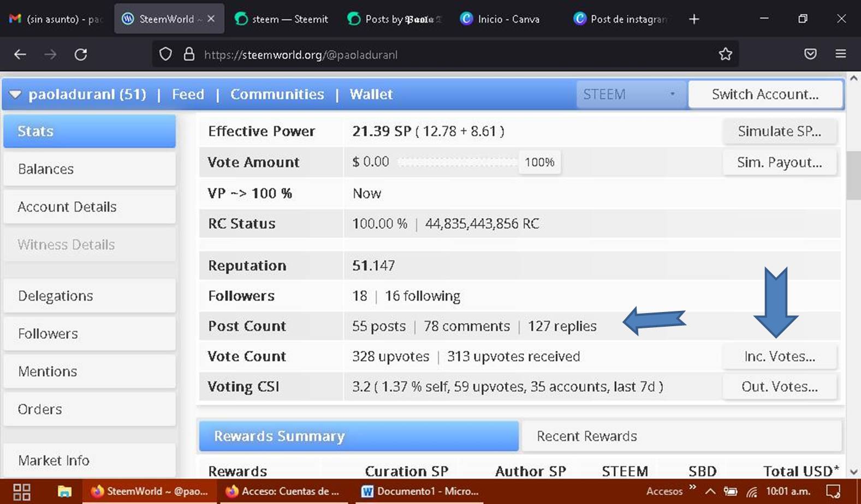Adjust the Vote Amount percentage slider
This screenshot has height=504, width=861.
pyautogui.click(x=458, y=162)
